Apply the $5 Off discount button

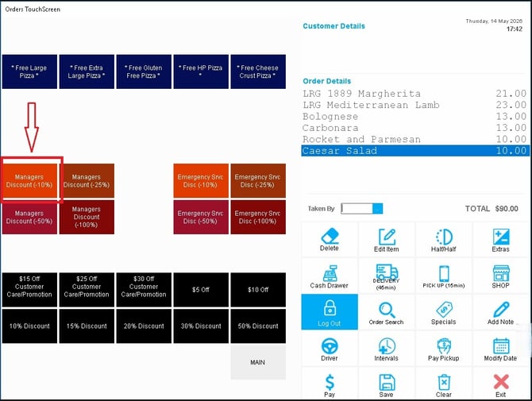pos(201,290)
